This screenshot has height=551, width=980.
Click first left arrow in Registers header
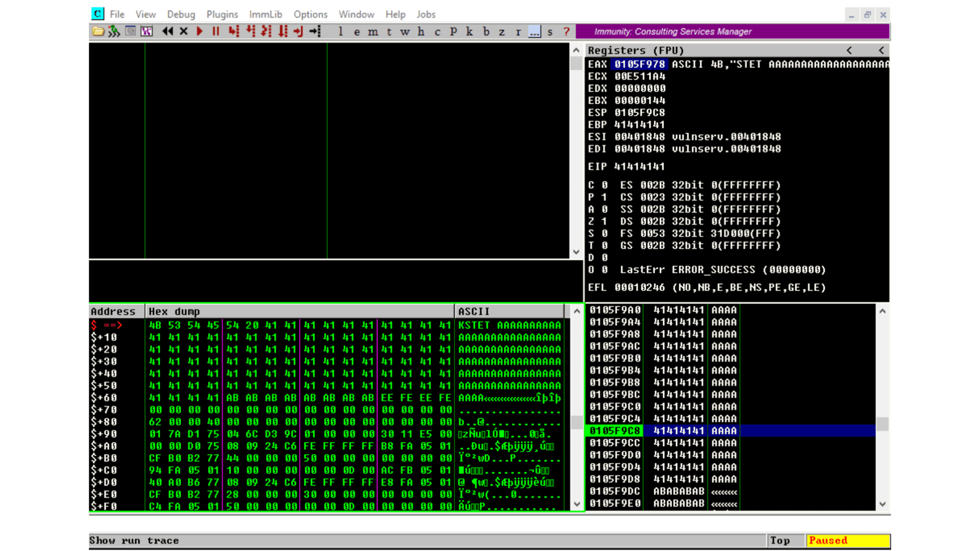(849, 50)
